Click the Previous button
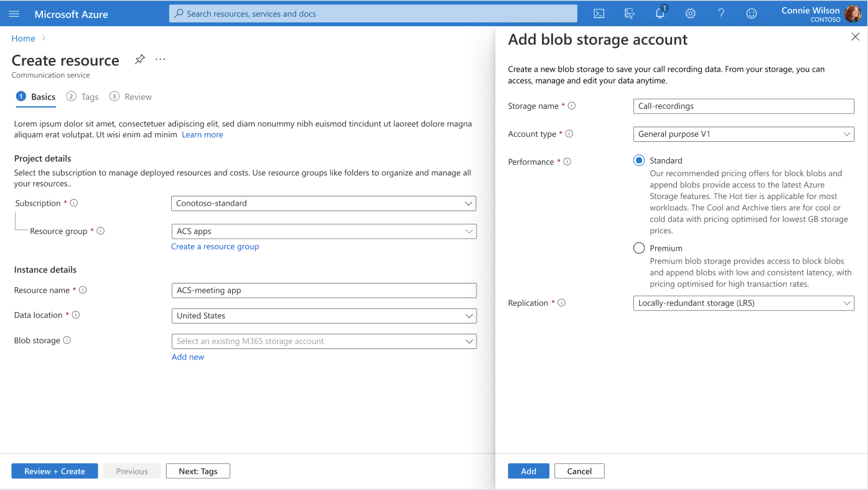 click(132, 471)
